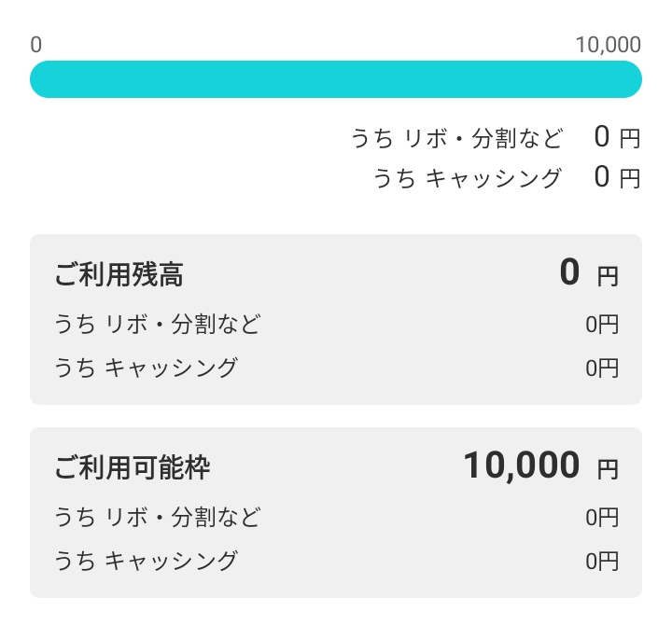Click the teal usage progress bar
This screenshot has width=672, height=625.
click(336, 79)
